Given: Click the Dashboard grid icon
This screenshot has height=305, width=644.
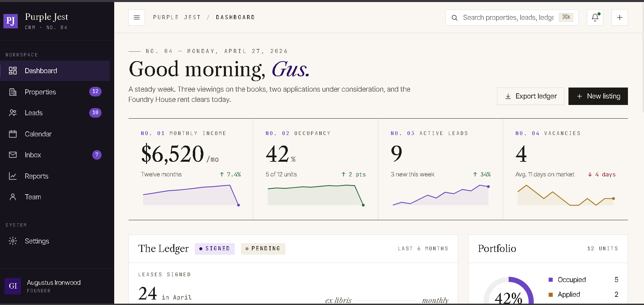Looking at the screenshot, I should (x=13, y=71).
